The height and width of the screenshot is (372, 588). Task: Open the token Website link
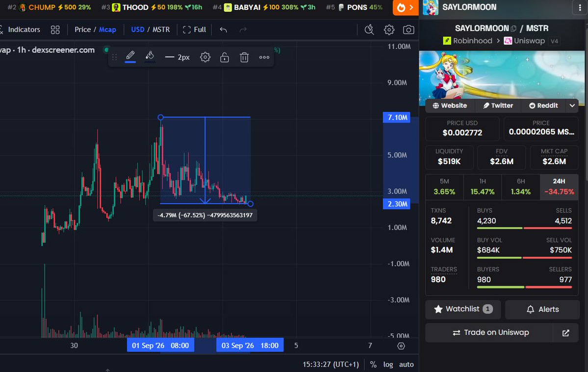(x=450, y=106)
